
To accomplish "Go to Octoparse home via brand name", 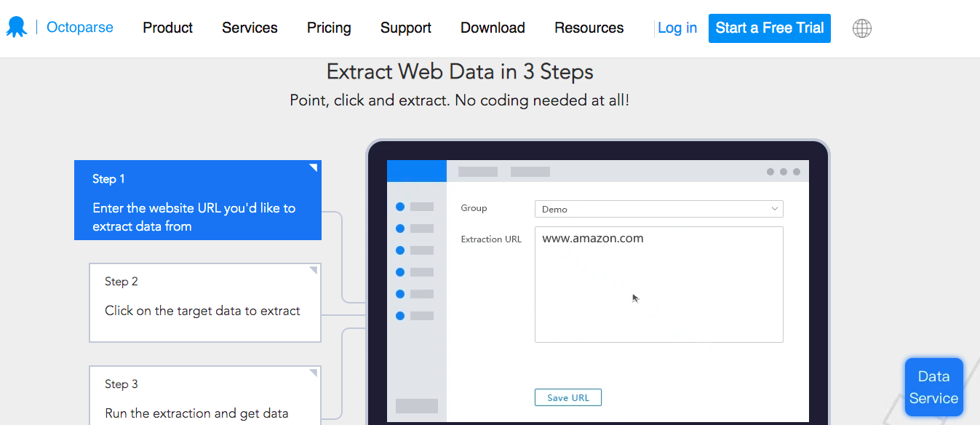I will [80, 28].
